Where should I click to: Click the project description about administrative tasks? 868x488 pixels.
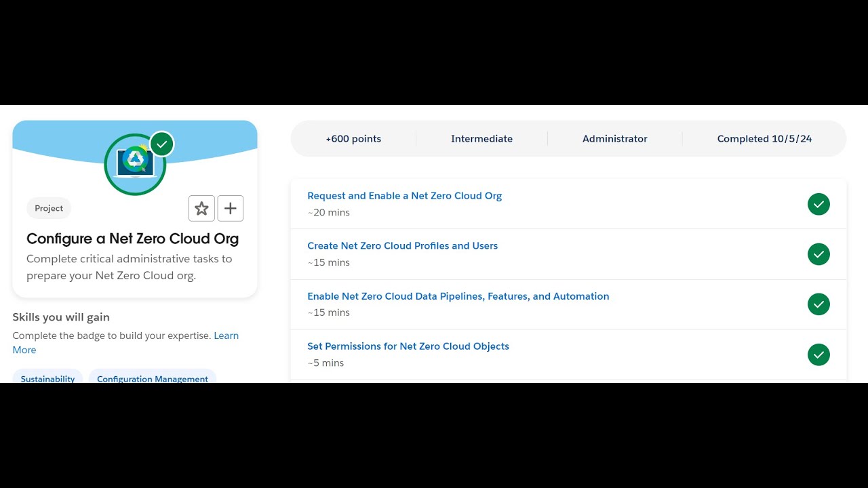(x=129, y=267)
